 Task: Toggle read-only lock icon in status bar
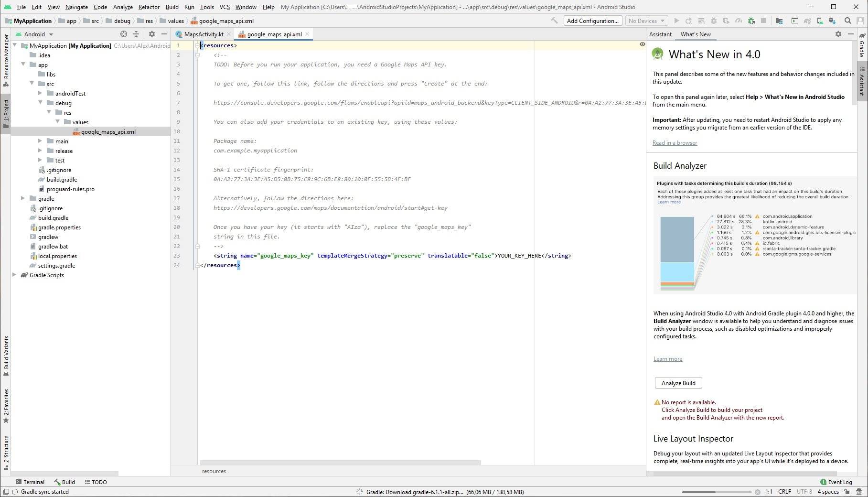[847, 491]
